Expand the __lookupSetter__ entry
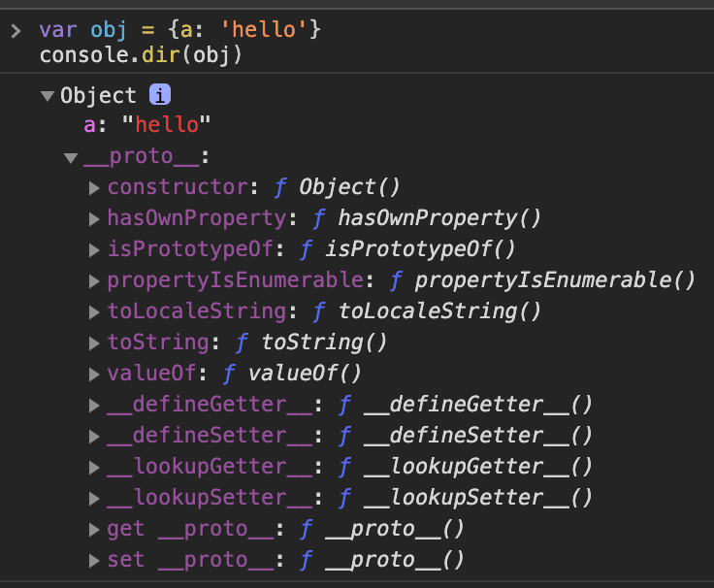This screenshot has width=714, height=588. [94, 498]
